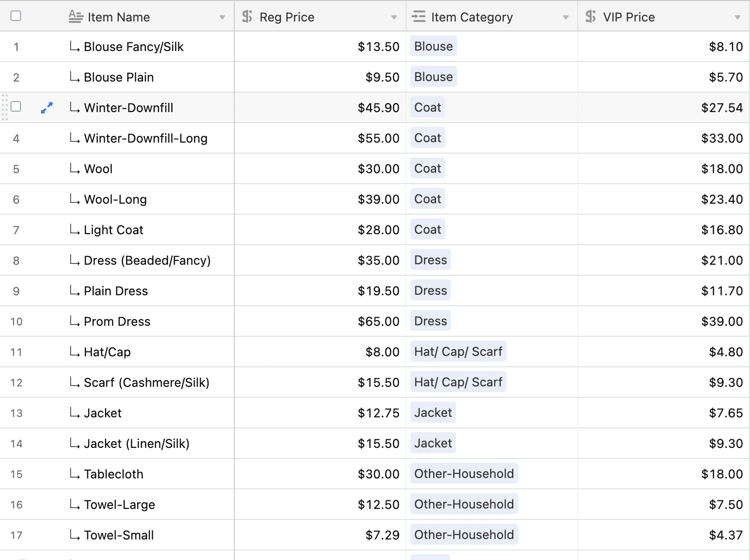Image resolution: width=750 pixels, height=560 pixels.
Task: Click the $7.29 Reg Price cell
Action: pyautogui.click(x=320, y=535)
